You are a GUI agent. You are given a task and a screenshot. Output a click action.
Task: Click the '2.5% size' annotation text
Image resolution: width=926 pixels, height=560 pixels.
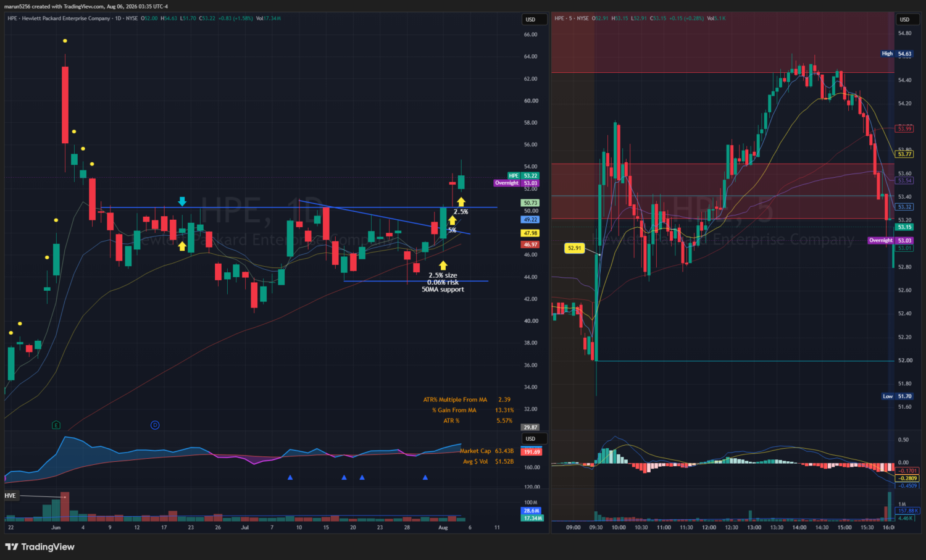coord(443,275)
